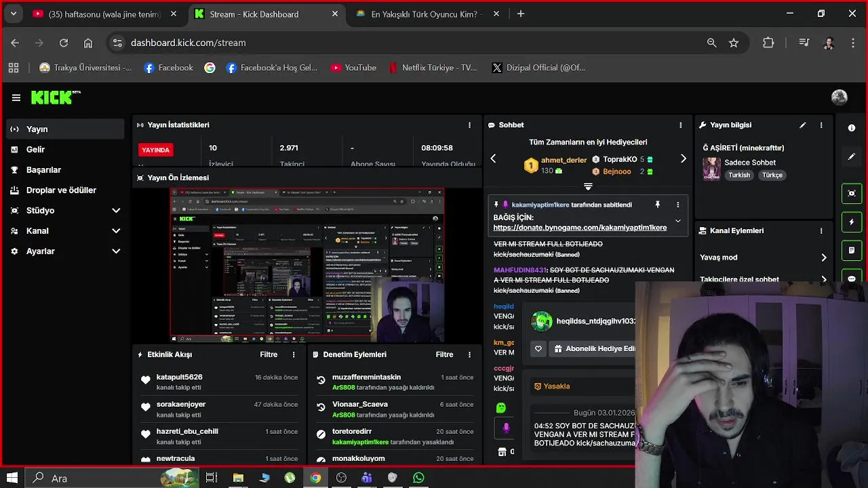868x488 pixels.
Task: Open the tab search dropdown arrow
Action: 13,14
